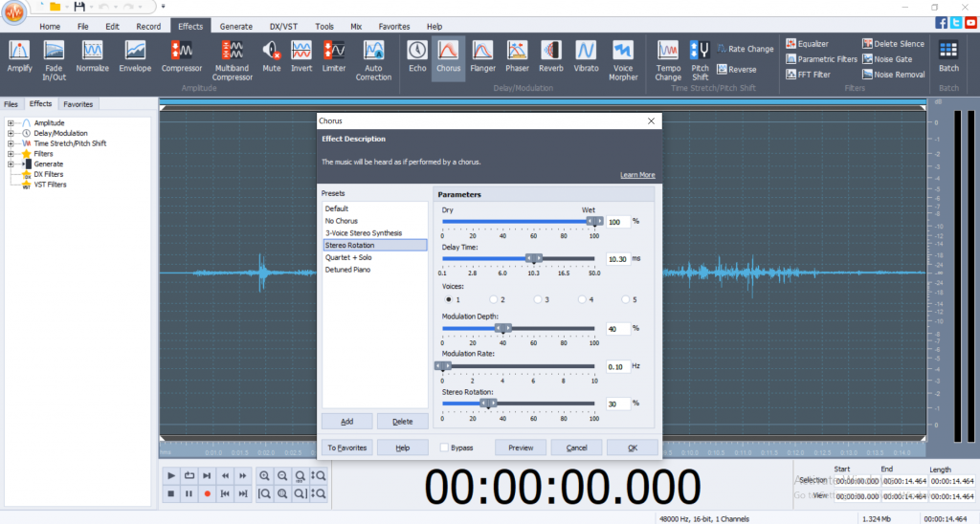Click the Modulation Depth slider handle
This screenshot has width=980, height=524.
(x=502, y=328)
